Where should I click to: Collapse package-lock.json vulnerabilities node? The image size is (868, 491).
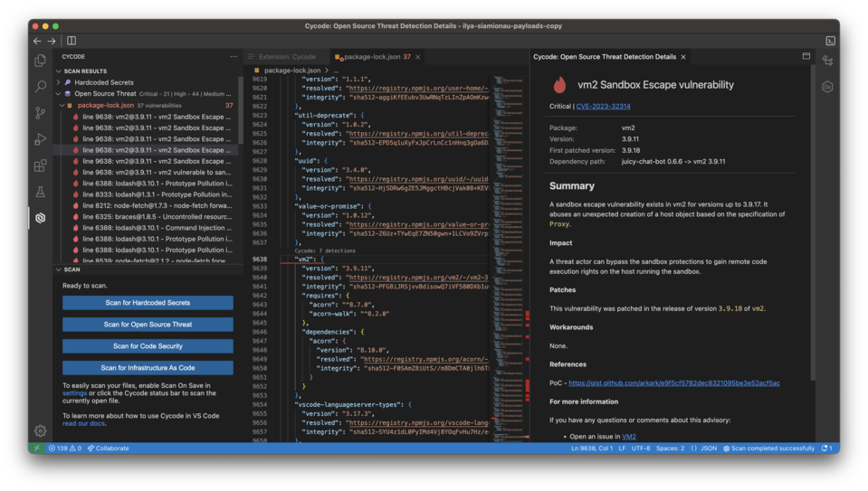coord(62,105)
